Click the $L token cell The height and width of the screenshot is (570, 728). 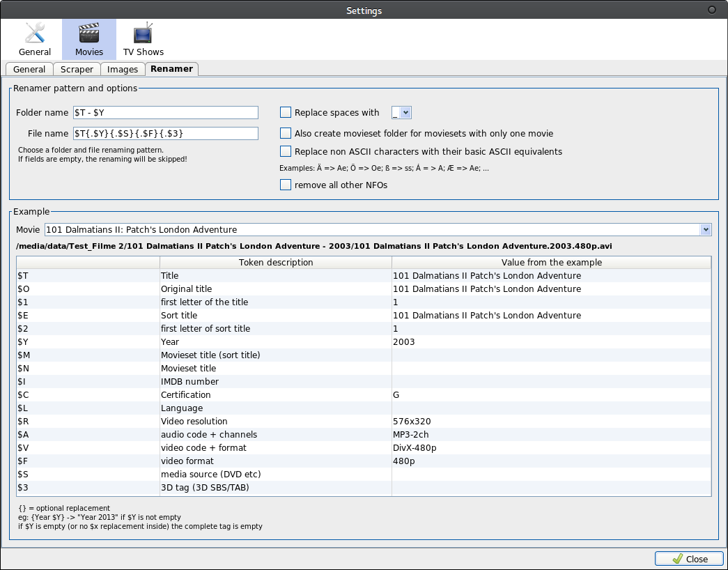(88, 408)
